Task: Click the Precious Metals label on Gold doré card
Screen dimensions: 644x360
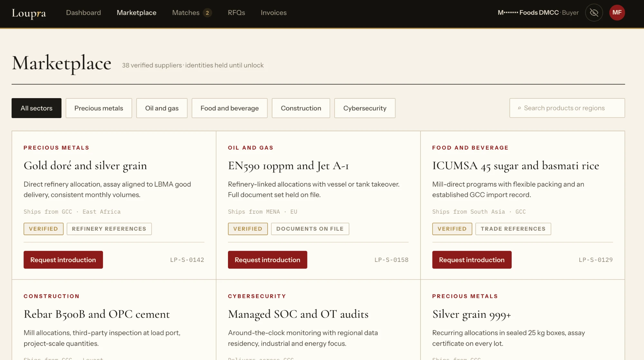Action: [x=56, y=148]
